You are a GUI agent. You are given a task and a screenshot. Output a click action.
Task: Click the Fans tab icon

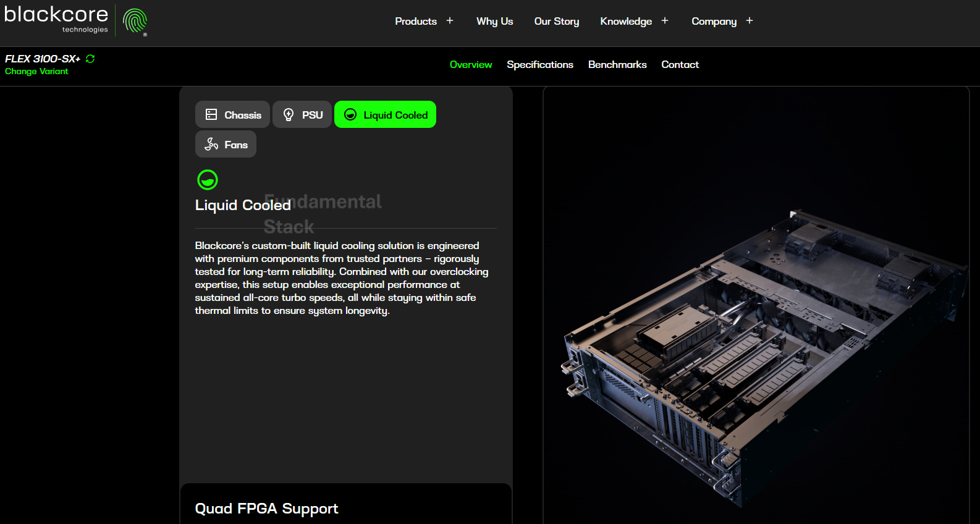pos(211,144)
